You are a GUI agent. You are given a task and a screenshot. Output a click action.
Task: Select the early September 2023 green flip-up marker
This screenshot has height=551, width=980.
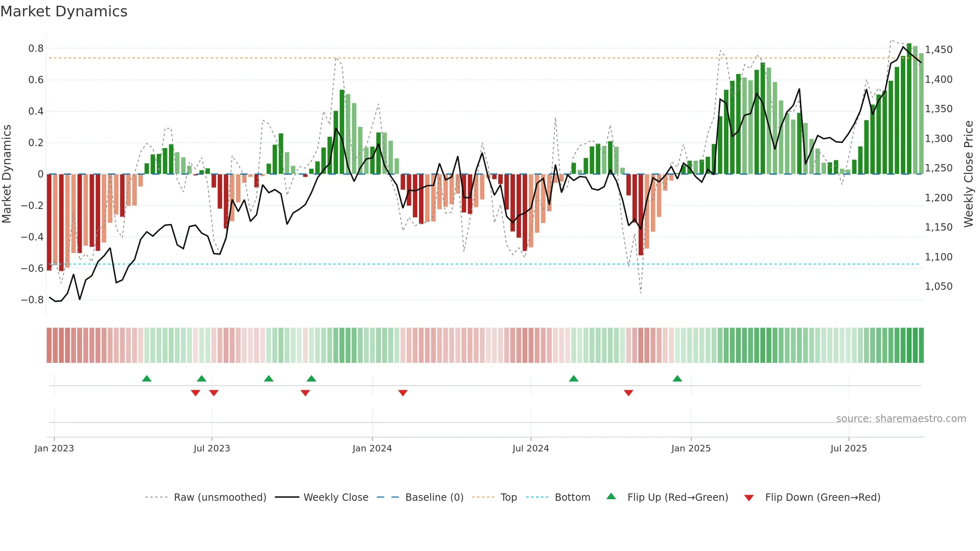point(269,378)
